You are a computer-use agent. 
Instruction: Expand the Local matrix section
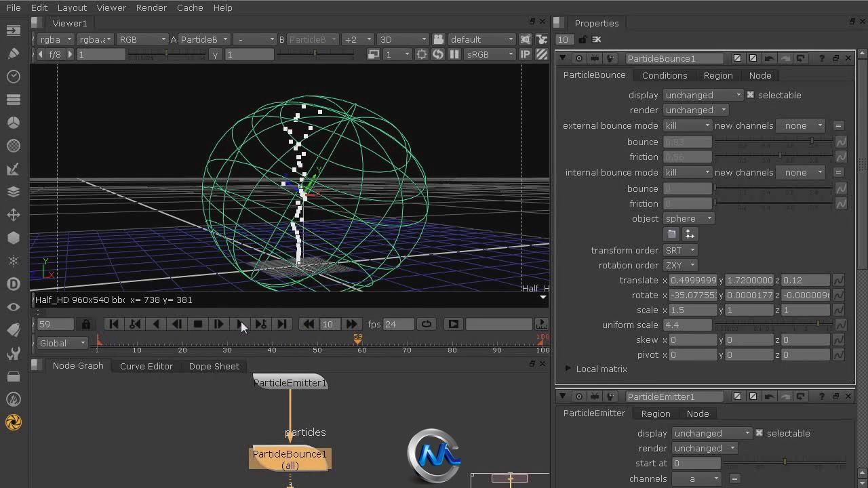[x=568, y=369]
